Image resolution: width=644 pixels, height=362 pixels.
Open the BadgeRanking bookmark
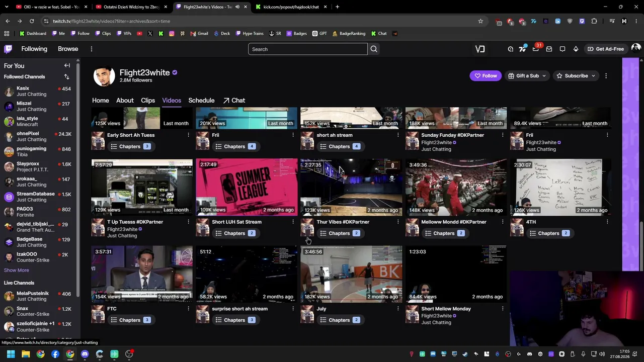click(349, 34)
